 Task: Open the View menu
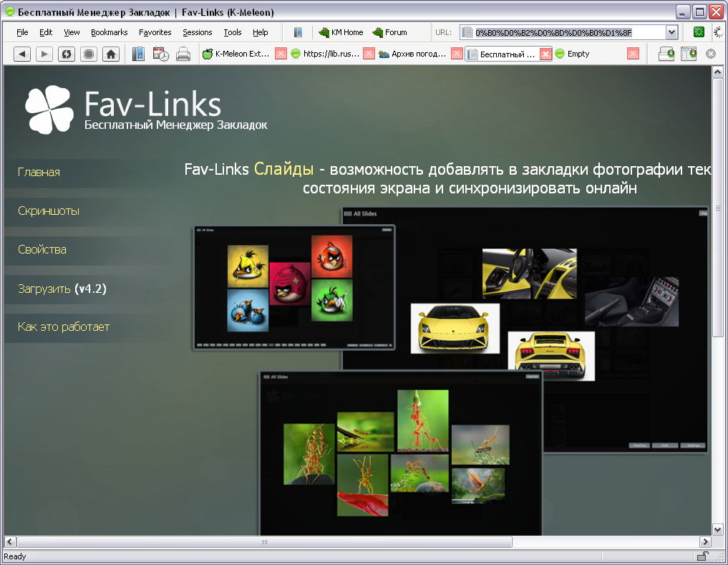(72, 32)
